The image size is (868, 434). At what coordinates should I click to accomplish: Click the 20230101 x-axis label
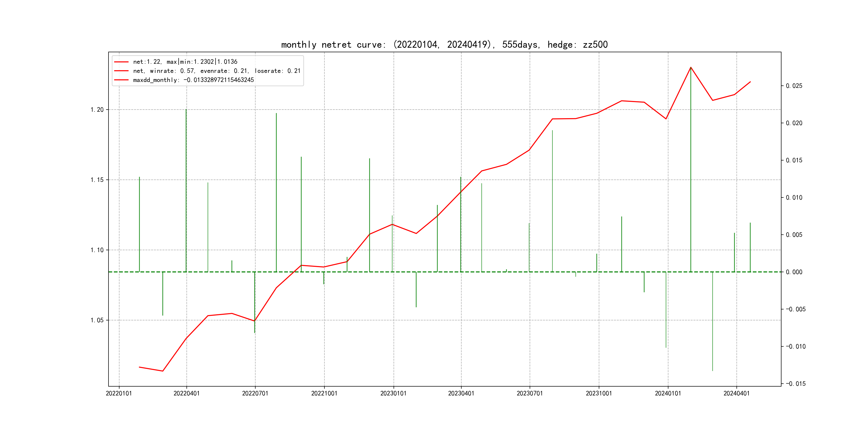tap(393, 393)
